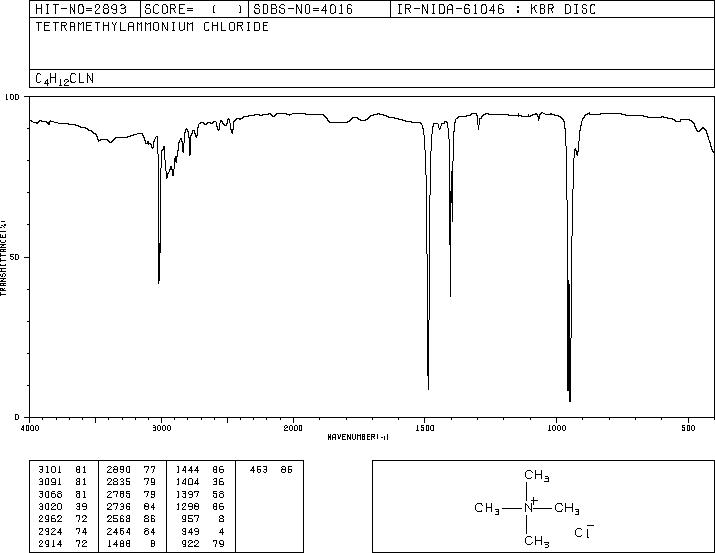Click the N+ nitrogen atom in structure
This screenshot has width=715, height=553.
(x=530, y=506)
